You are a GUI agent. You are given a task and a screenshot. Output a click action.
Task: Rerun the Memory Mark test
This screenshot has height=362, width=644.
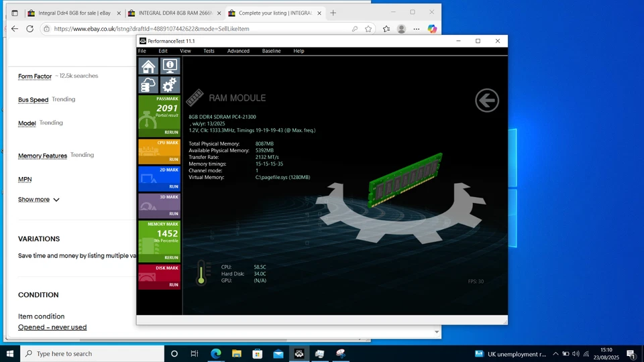171,257
